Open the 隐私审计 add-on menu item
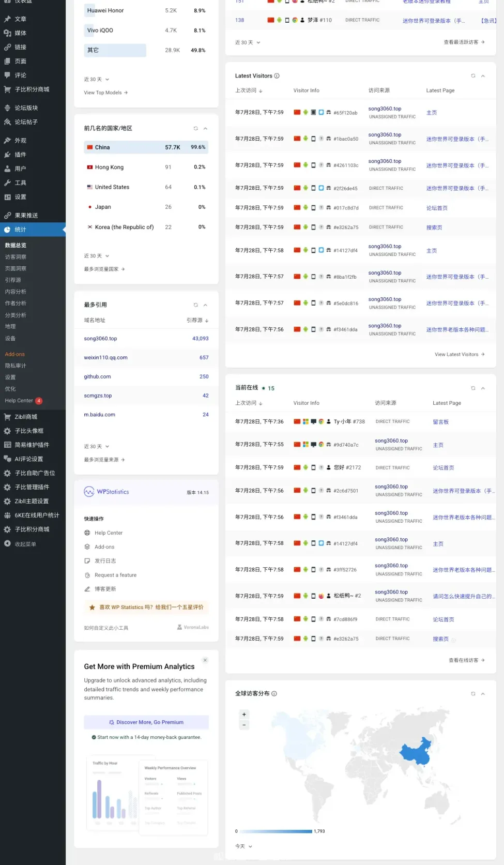The width and height of the screenshot is (504, 865). point(16,366)
